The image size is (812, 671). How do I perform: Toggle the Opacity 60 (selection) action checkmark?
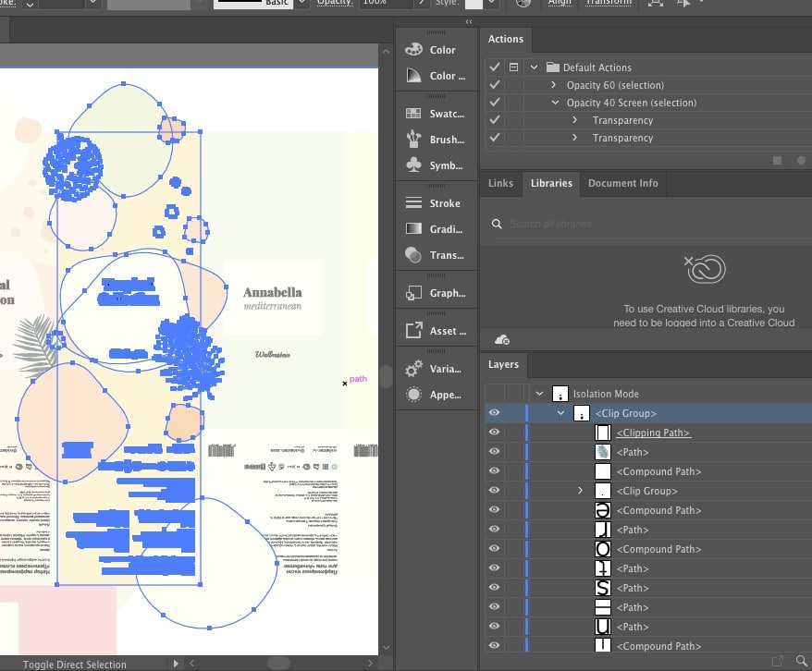(x=495, y=85)
